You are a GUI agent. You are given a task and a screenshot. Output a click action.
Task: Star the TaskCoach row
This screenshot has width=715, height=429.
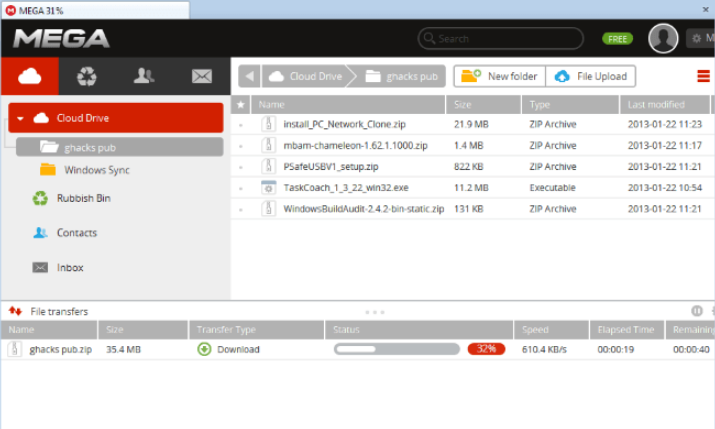click(x=241, y=188)
